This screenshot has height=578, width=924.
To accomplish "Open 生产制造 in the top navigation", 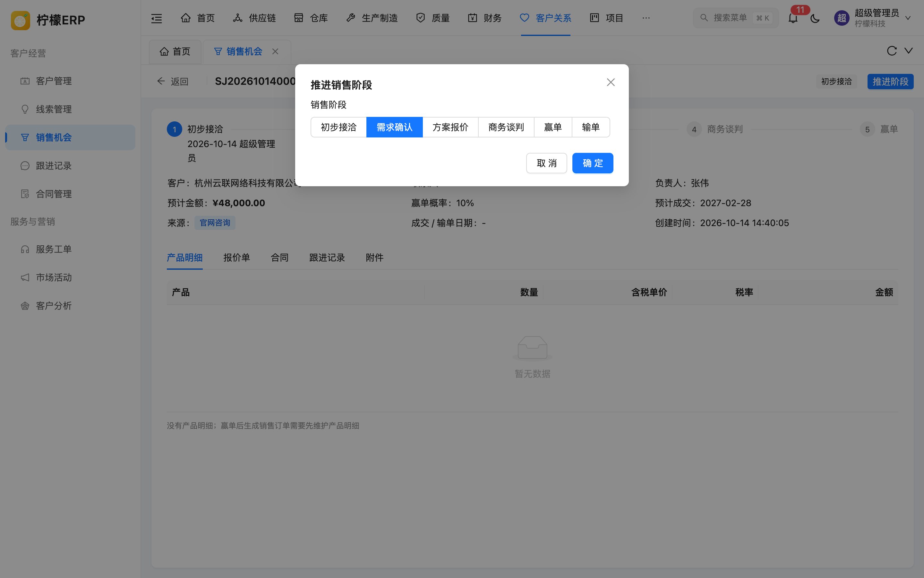I will pyautogui.click(x=372, y=18).
